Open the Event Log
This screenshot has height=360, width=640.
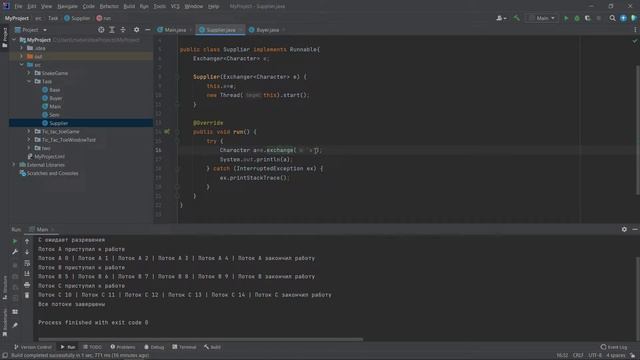tap(614, 347)
